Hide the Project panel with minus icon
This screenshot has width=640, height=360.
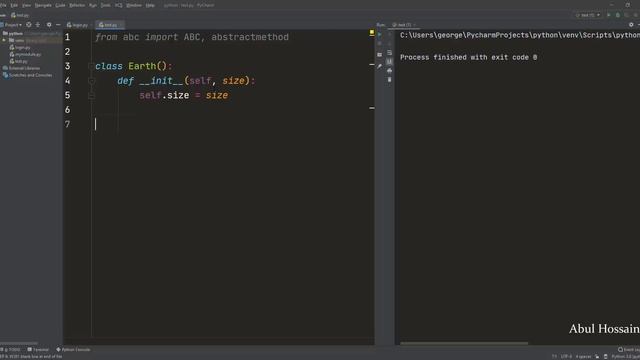(58, 25)
